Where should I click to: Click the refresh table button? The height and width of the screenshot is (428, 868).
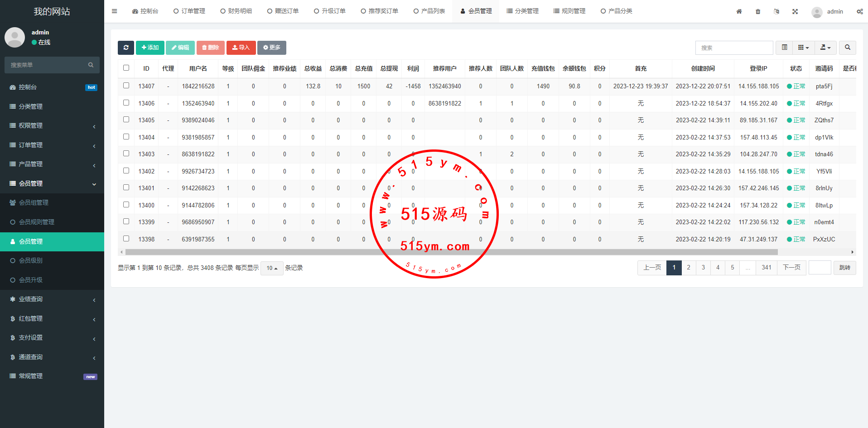coord(126,48)
